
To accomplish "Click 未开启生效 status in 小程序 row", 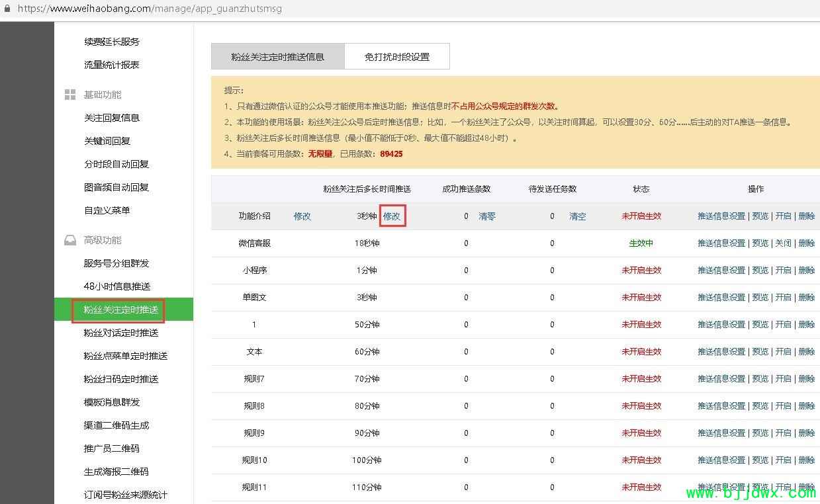I will click(x=641, y=271).
